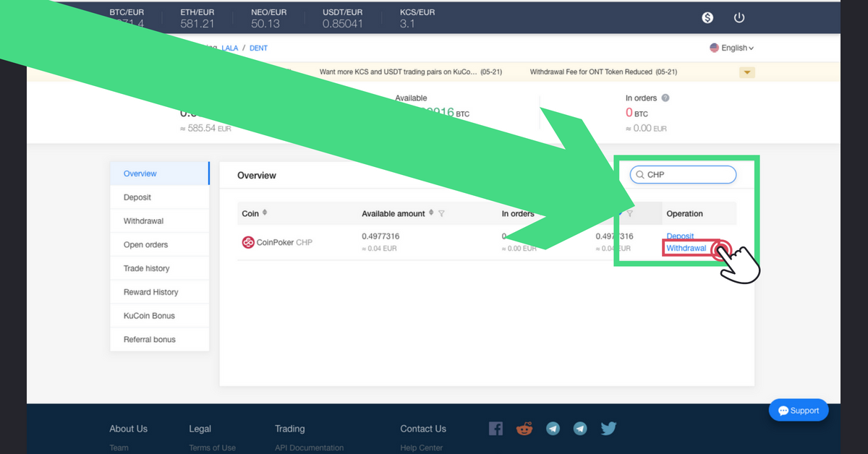Click the KCS/EUR ticker price
Viewport: 868px width, 454px height.
[407, 24]
